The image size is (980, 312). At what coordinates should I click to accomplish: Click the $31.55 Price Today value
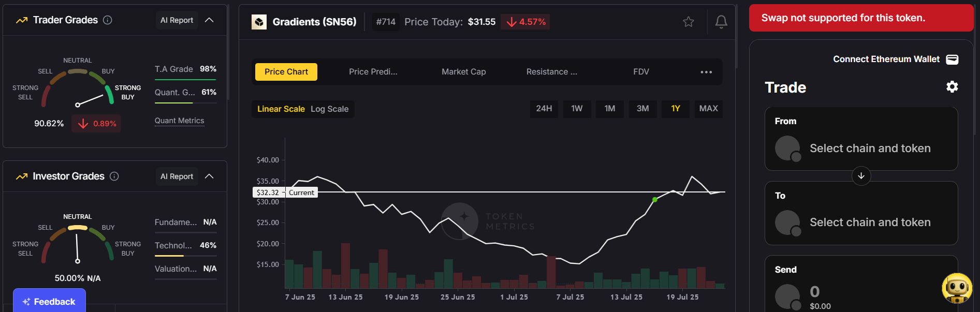coord(481,22)
